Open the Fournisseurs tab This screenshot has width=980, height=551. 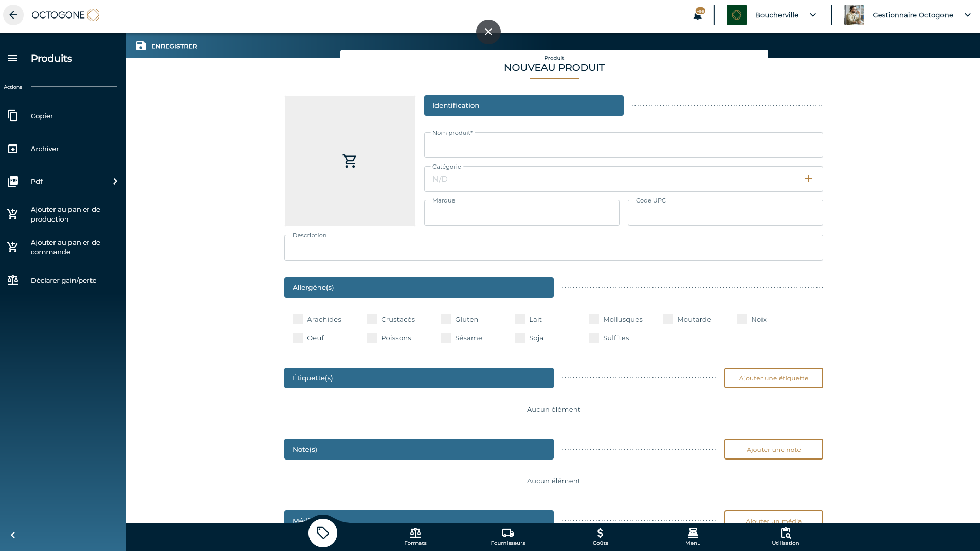click(x=508, y=537)
